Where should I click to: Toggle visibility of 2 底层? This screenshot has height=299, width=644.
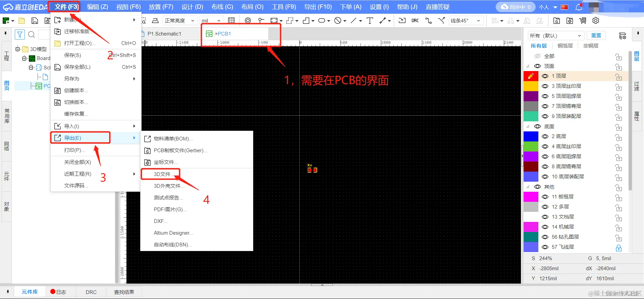[545, 136]
